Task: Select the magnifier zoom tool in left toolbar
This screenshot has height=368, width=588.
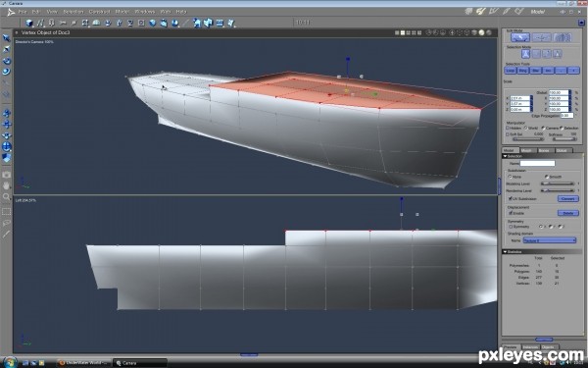Action: pos(7,197)
